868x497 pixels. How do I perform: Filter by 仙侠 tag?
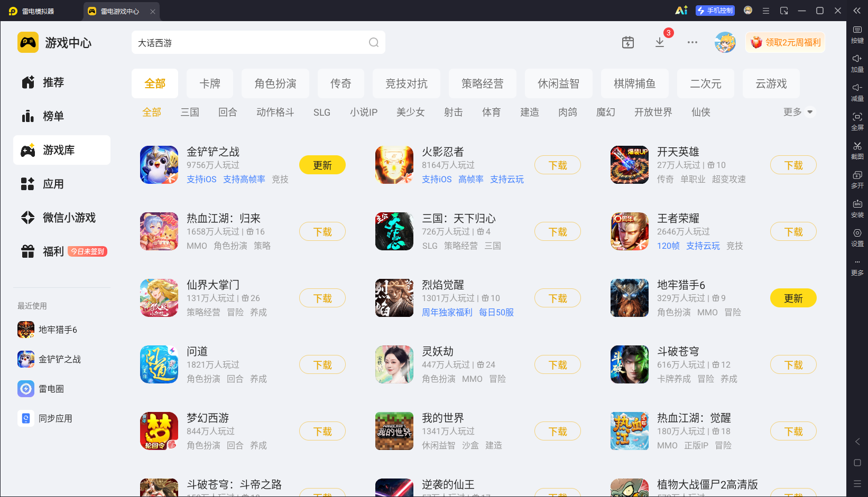click(x=701, y=112)
